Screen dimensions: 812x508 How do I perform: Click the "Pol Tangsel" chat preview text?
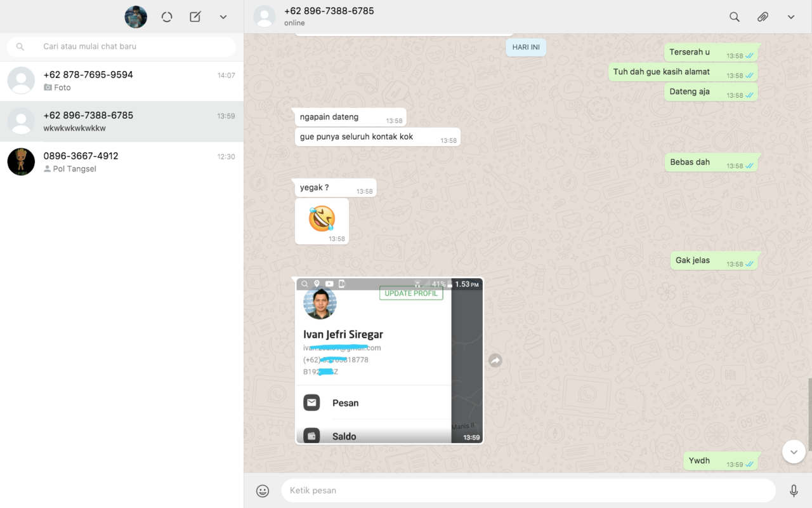74,169
